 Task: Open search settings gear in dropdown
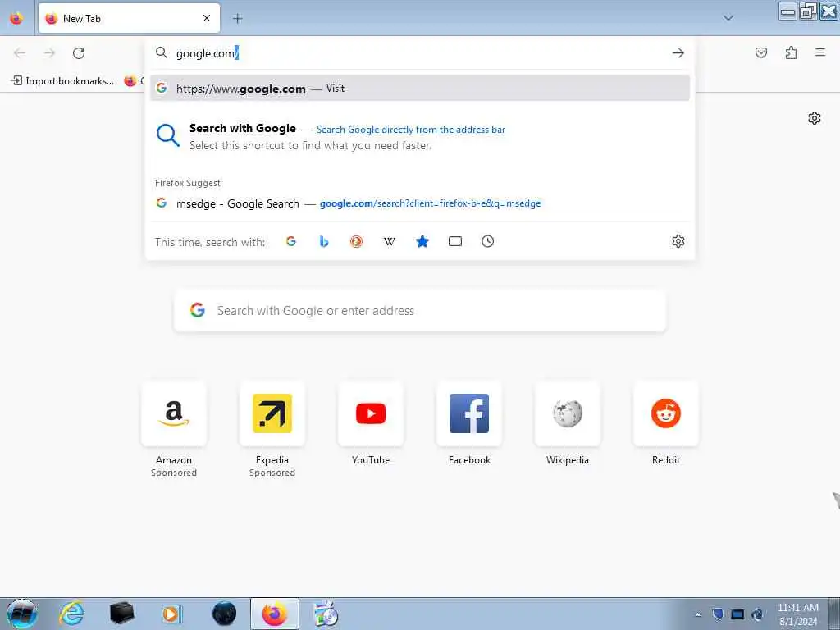(x=678, y=241)
